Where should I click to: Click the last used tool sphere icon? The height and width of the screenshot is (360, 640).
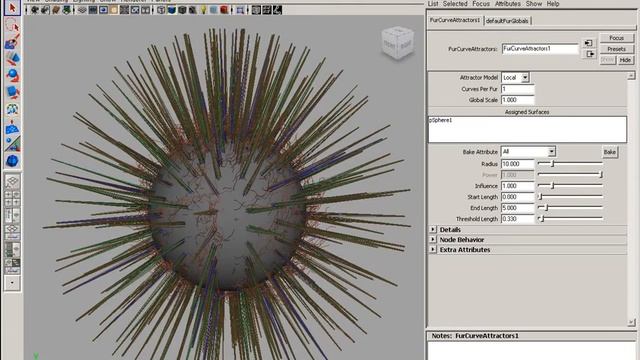(12, 161)
